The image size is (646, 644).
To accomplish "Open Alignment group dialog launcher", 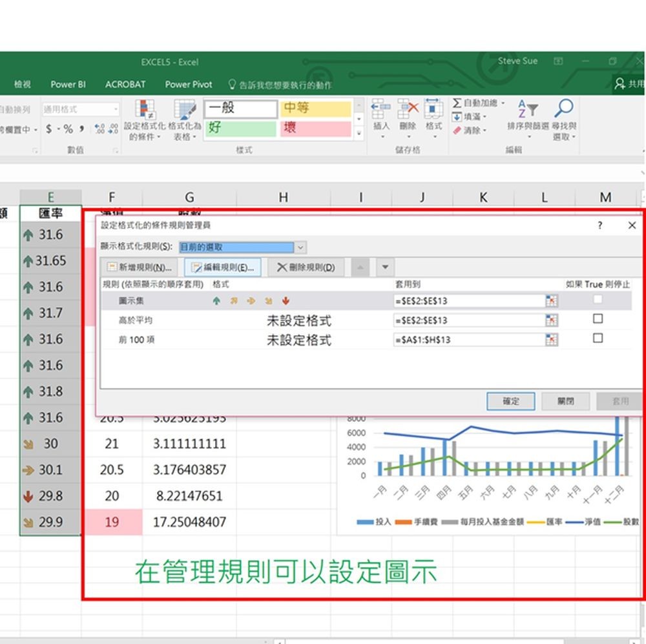I will (x=35, y=151).
